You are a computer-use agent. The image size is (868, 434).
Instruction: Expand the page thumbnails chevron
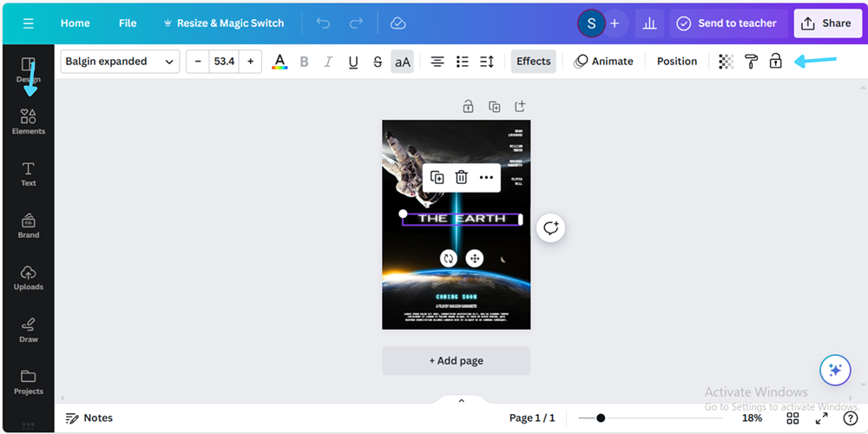click(x=462, y=401)
